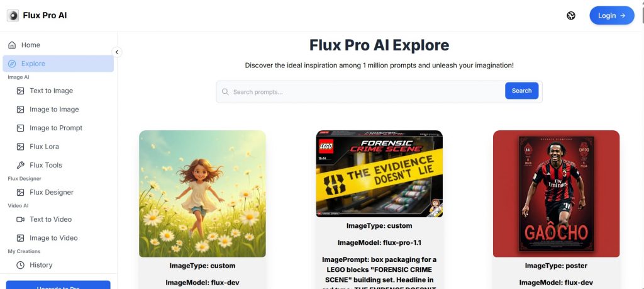Viewport: 644px width, 289px height.
Task: Focus the Search prompts input field
Action: (362, 92)
